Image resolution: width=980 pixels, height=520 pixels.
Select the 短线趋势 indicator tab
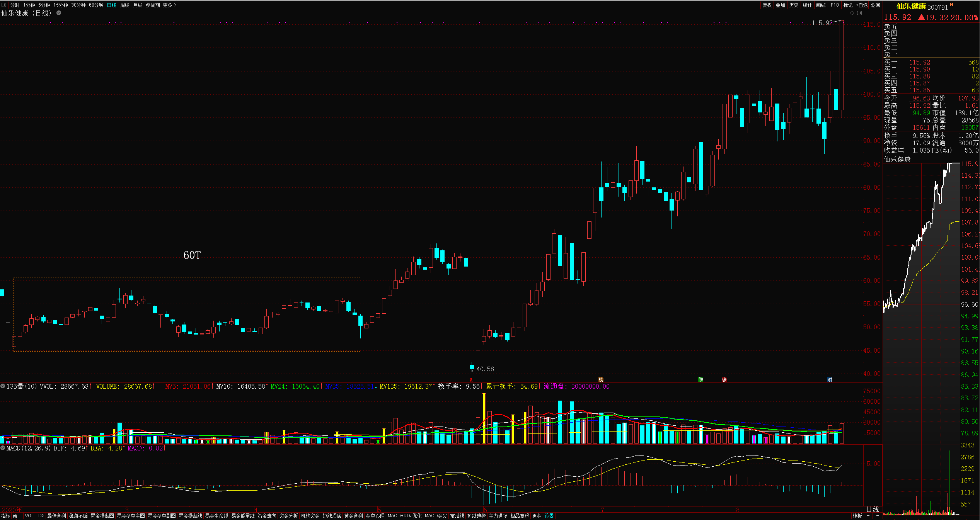(476, 516)
